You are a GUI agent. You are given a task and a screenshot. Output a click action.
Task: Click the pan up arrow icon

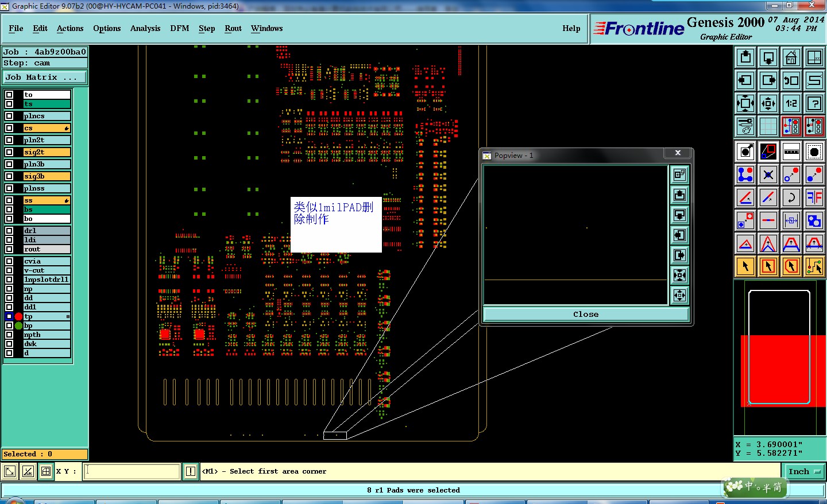pyautogui.click(x=745, y=57)
